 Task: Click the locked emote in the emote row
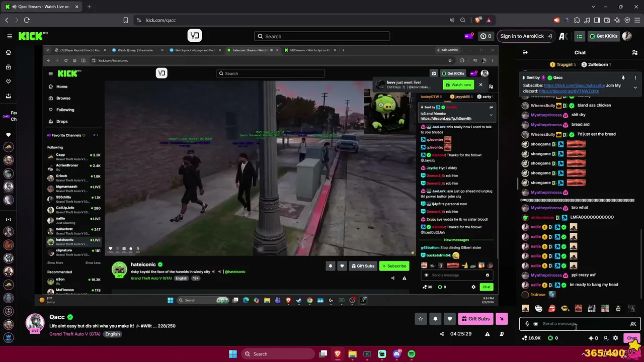pos(618,308)
